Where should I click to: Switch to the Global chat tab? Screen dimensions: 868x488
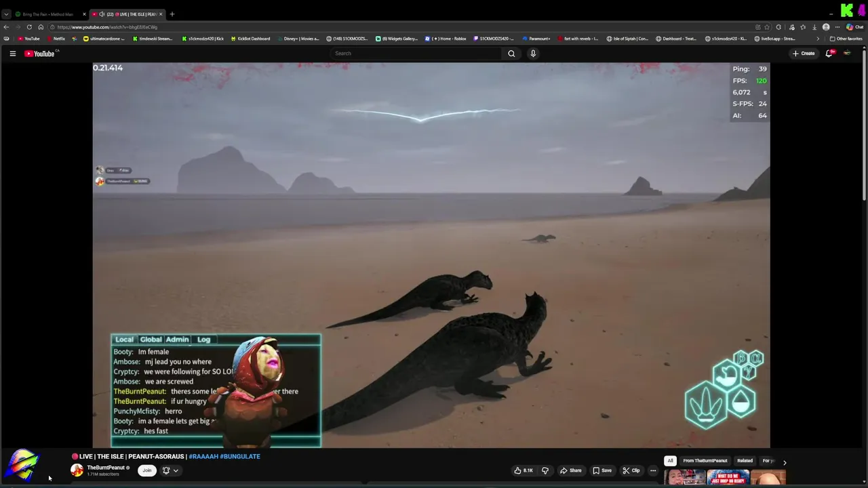tap(151, 340)
